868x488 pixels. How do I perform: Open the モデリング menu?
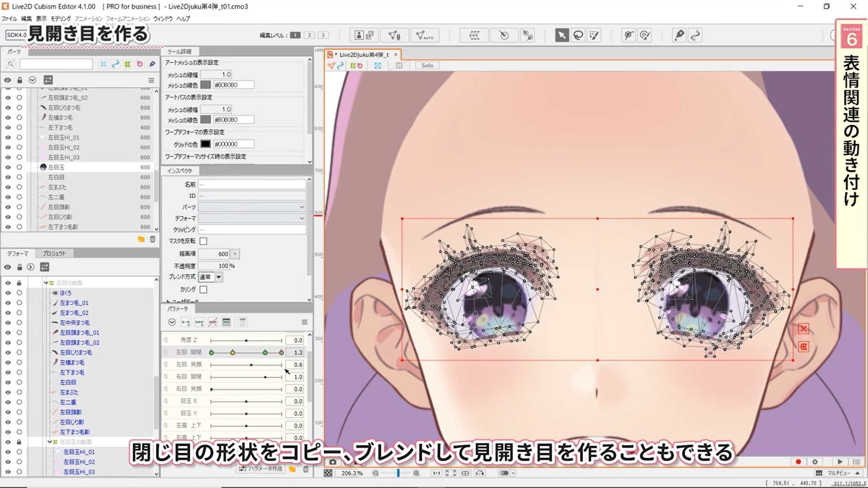point(61,19)
